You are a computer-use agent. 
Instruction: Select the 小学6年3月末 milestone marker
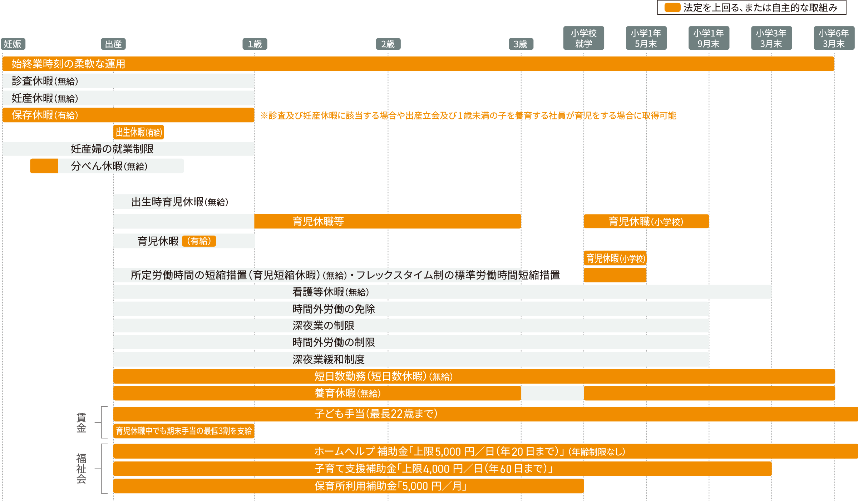pyautogui.click(x=834, y=38)
